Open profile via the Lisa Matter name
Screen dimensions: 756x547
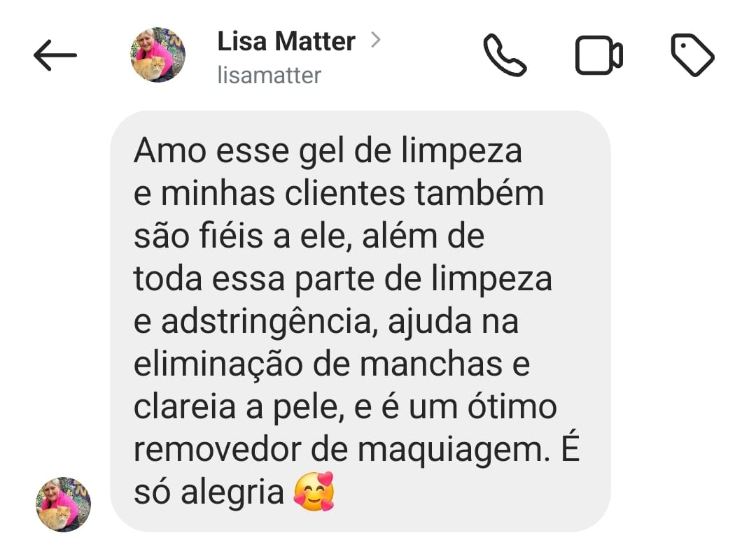[x=286, y=41]
